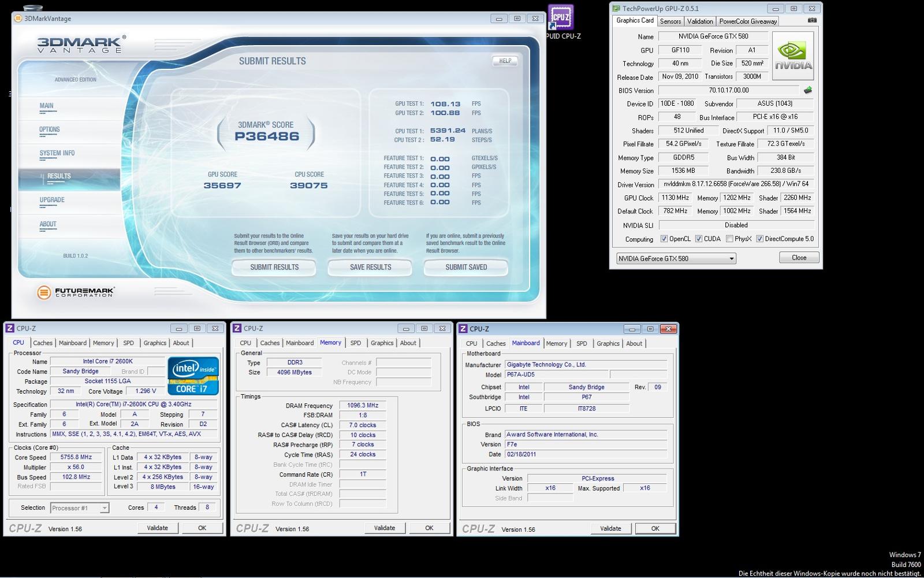Click the Windows 7 Build 7600 desktop watermark text

tap(905, 560)
